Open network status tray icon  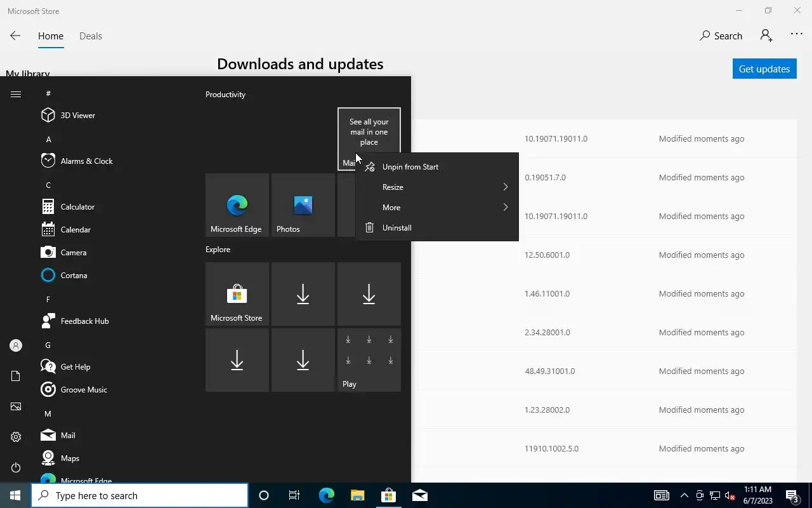[715, 495]
